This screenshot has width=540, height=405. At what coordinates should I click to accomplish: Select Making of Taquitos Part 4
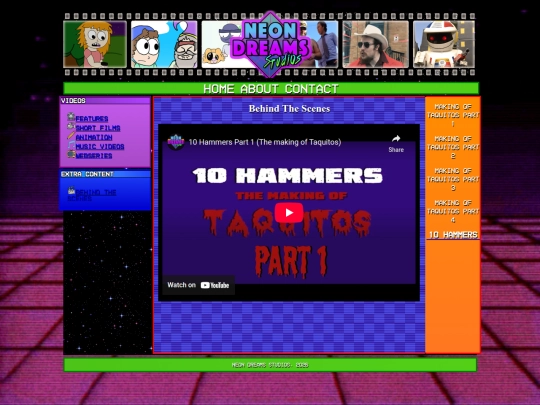[453, 211]
